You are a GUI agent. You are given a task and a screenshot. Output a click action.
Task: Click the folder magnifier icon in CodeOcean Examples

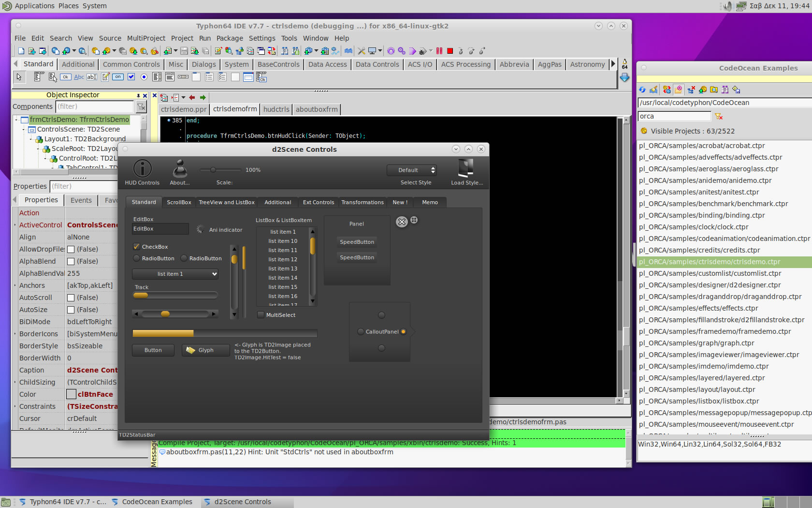tap(714, 90)
